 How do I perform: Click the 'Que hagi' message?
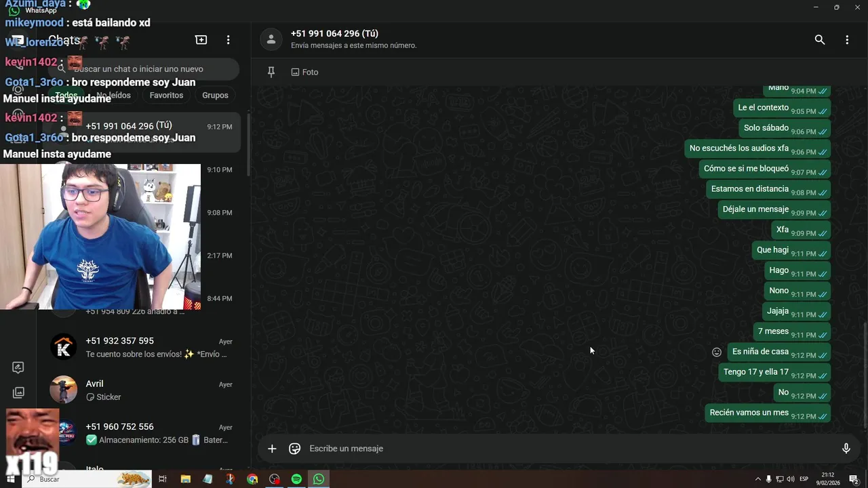pos(791,250)
